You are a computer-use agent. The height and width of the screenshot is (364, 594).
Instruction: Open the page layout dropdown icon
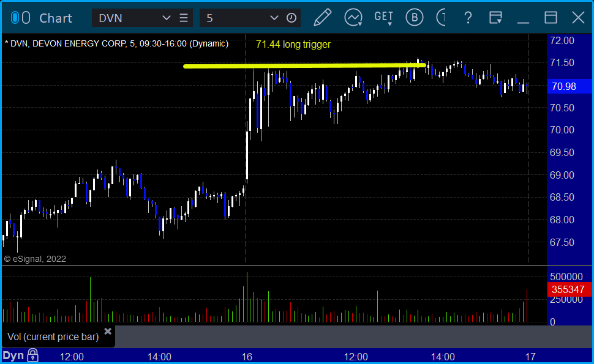coord(495,18)
